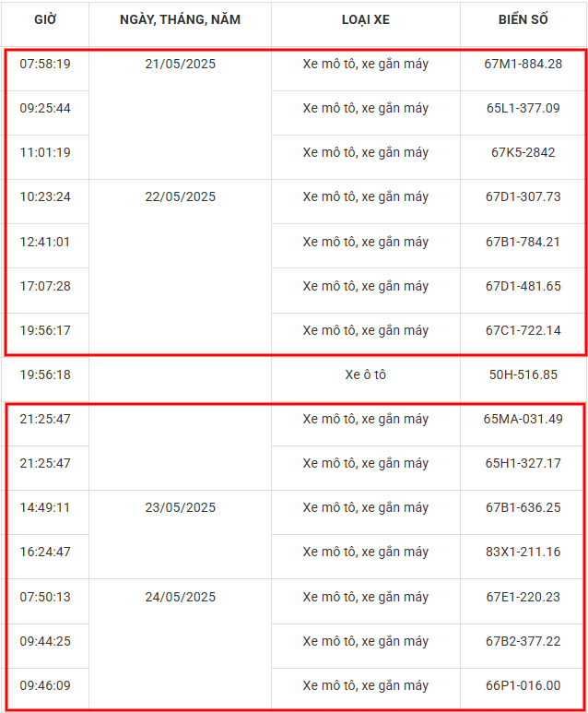Select the BIỂN SỐ column header
Image resolution: width=588 pixels, height=713 pixels.
pos(523,19)
